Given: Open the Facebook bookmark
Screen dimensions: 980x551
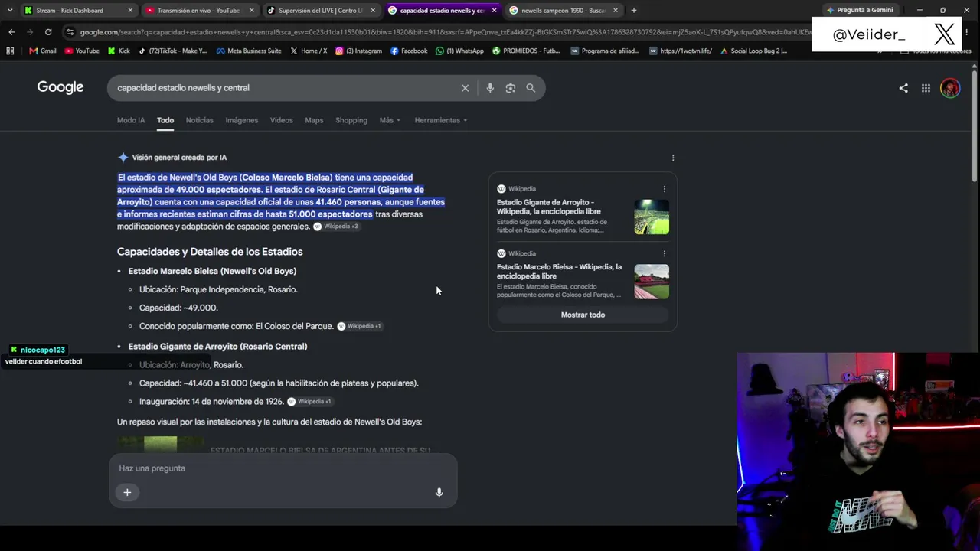Looking at the screenshot, I should pos(409,51).
